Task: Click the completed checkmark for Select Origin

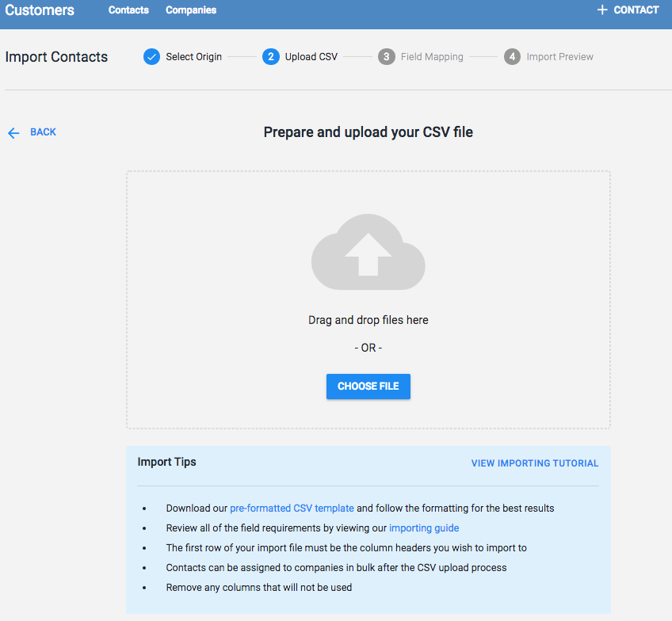Action: [151, 56]
